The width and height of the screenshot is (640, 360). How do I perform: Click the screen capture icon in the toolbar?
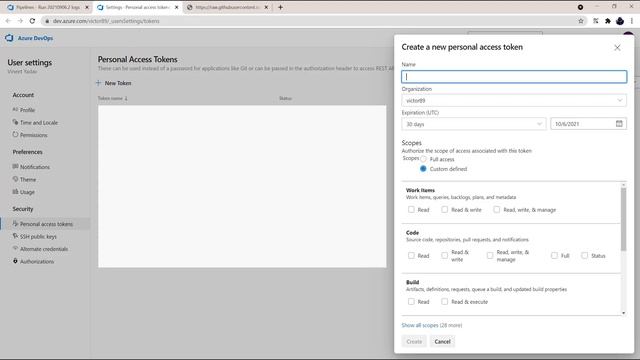596,21
